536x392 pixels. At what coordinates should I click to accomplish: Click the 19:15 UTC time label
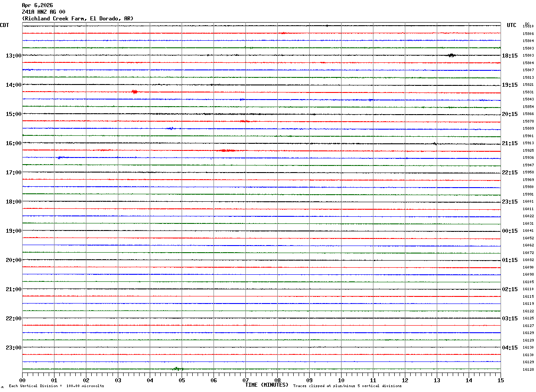[x=510, y=85]
